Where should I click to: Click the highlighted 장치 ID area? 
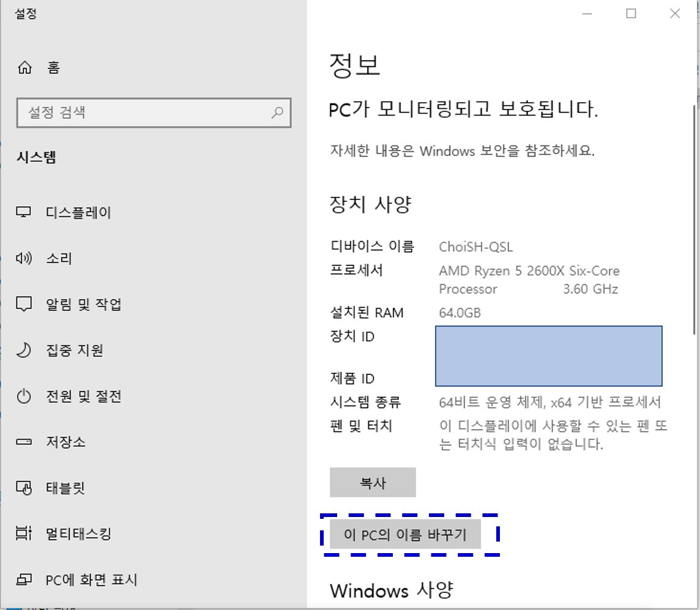tap(548, 356)
